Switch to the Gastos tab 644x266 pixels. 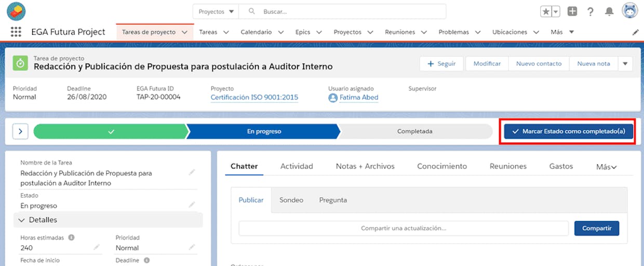coord(561,166)
